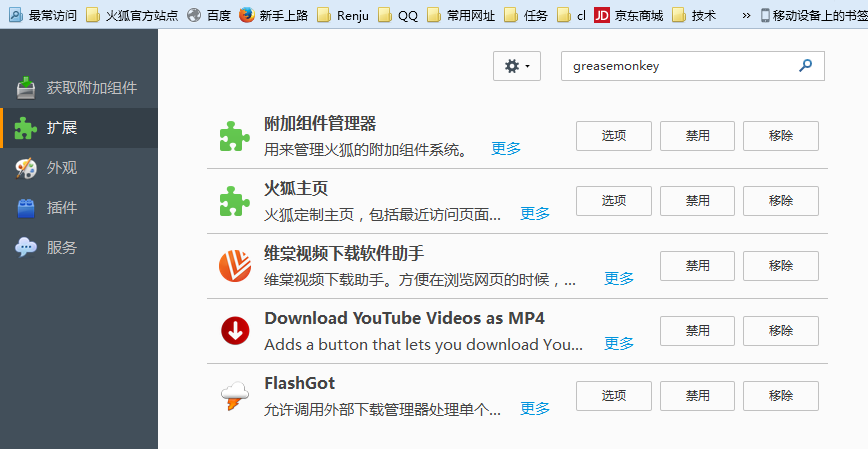Viewport: 868px width, 449px height.
Task: Disable Download YouTube Videos as MP4
Action: (698, 331)
